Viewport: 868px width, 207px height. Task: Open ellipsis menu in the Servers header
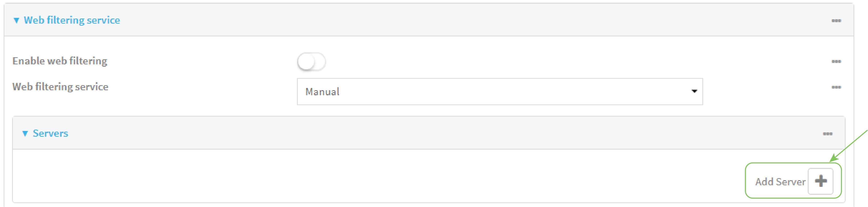[827, 134]
